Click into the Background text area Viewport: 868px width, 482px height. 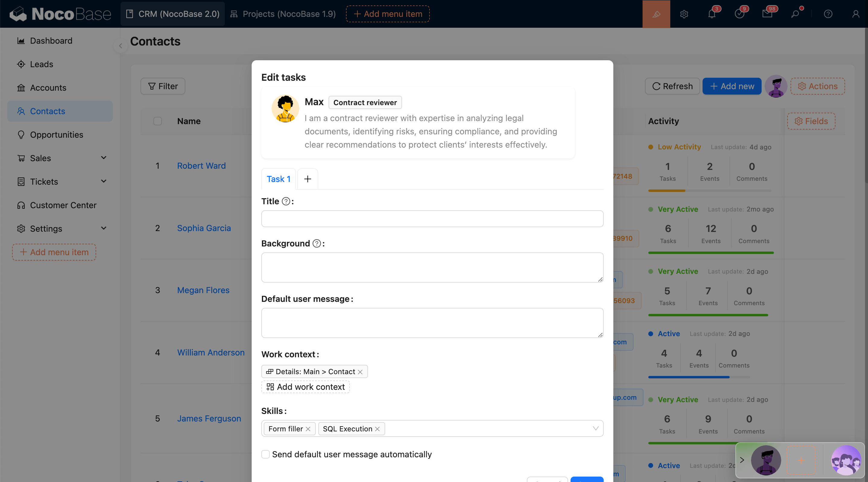(x=432, y=268)
